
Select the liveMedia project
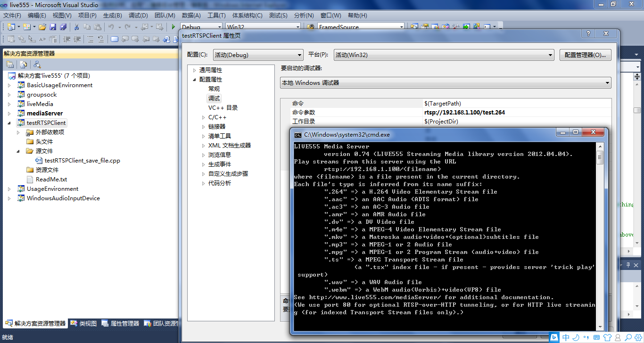click(x=40, y=104)
